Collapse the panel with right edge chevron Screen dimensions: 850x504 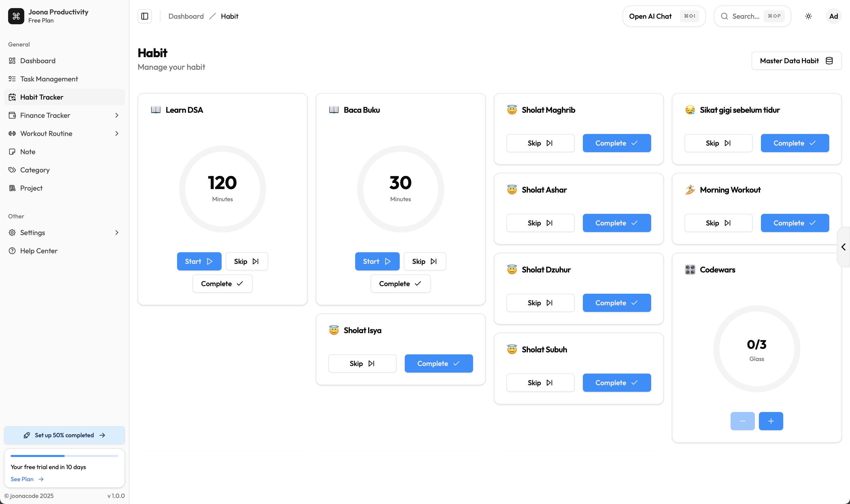pyautogui.click(x=843, y=247)
